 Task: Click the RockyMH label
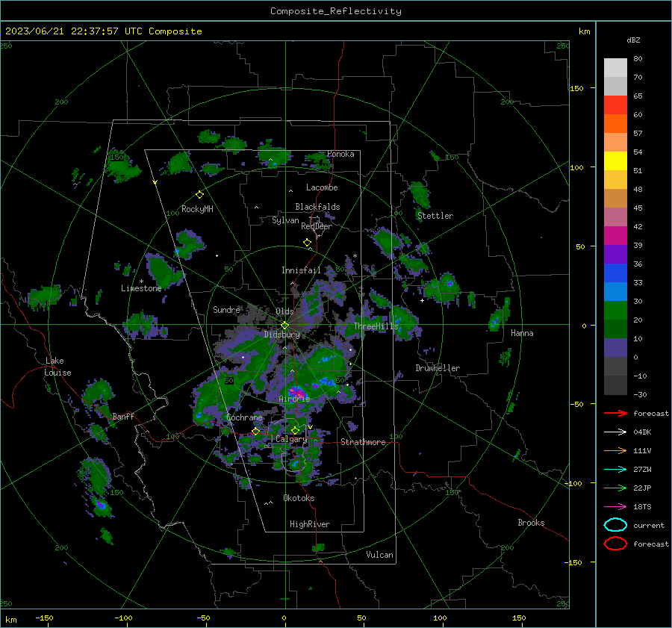pyautogui.click(x=197, y=209)
